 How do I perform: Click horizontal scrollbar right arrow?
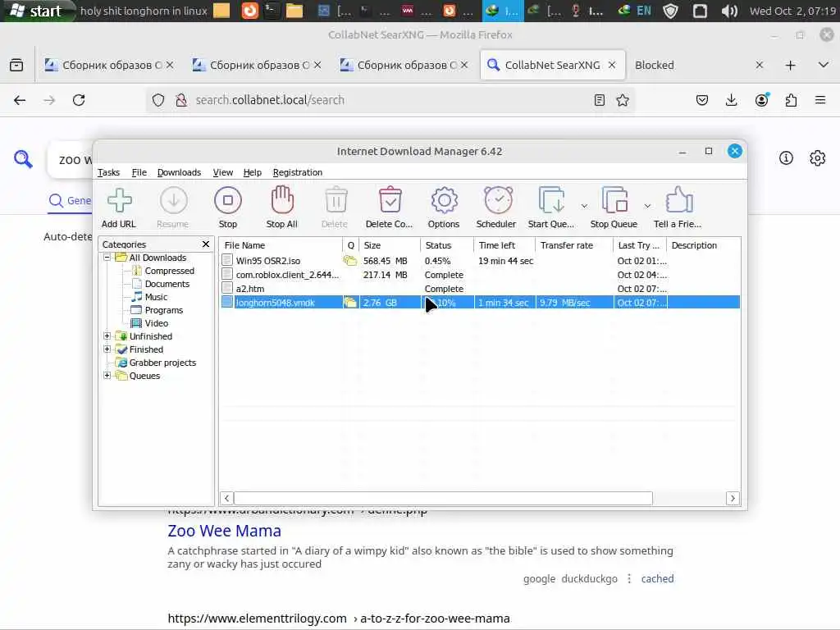[x=733, y=498]
